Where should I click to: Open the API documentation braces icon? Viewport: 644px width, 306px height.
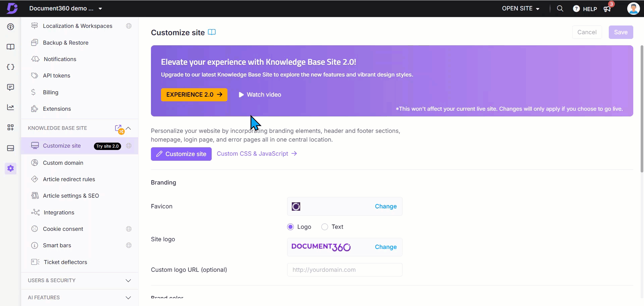pyautogui.click(x=10, y=67)
